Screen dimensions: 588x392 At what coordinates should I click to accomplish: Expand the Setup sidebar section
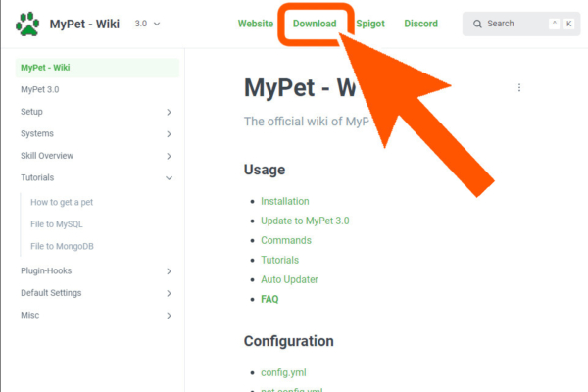pos(169,112)
